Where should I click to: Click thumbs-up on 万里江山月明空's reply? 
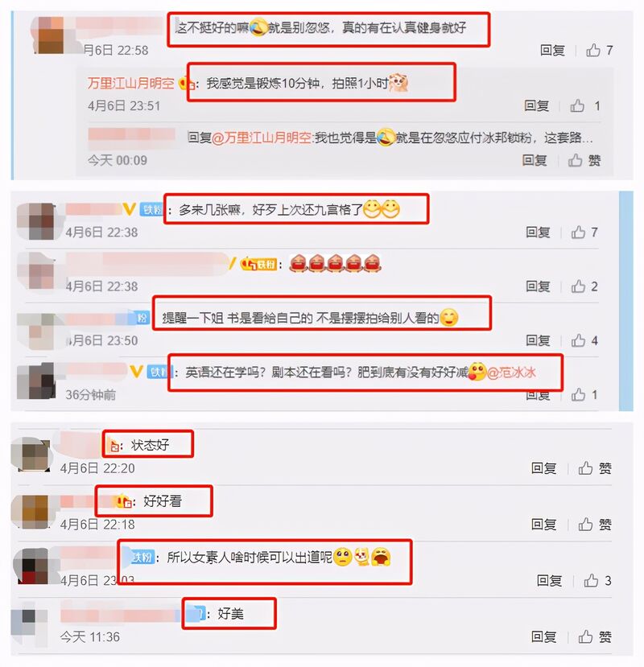[577, 105]
